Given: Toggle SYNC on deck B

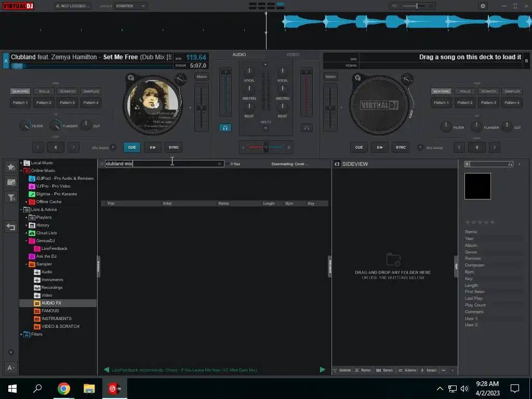Looking at the screenshot, I should click(x=401, y=147).
